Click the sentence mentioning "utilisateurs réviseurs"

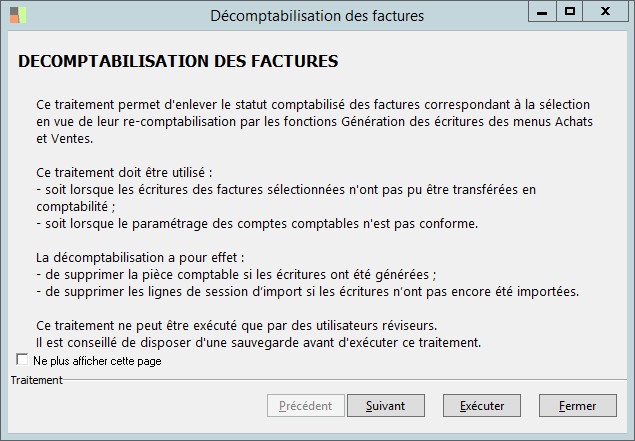(x=250, y=326)
